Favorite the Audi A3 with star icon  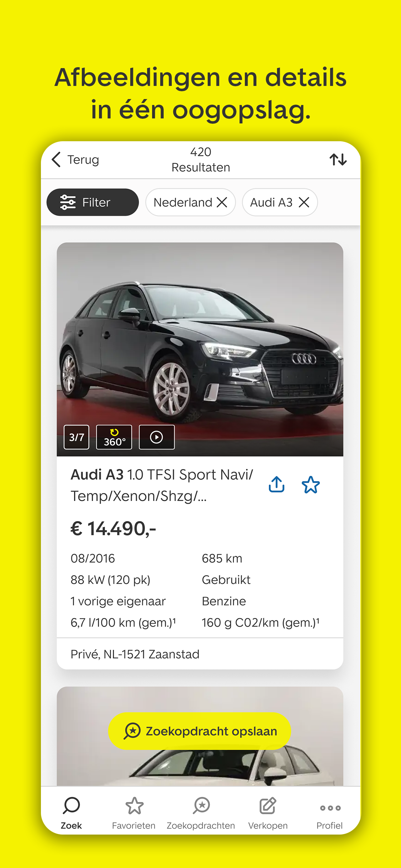click(310, 485)
